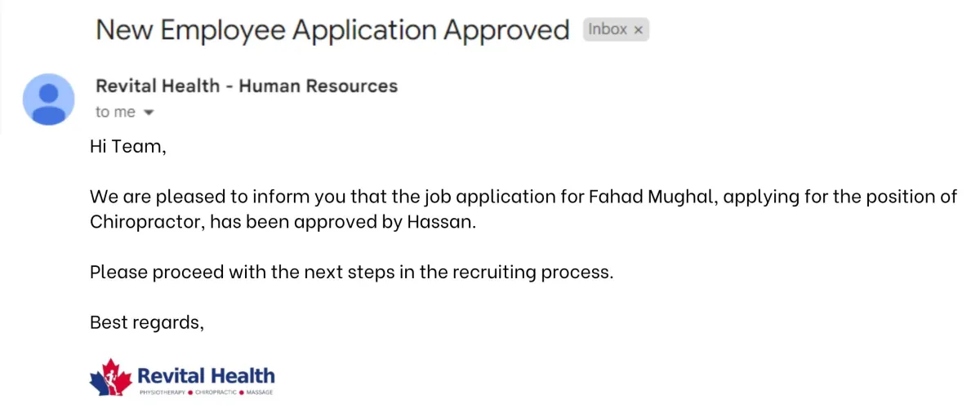The width and height of the screenshot is (980, 417).
Task: Click the 'Best regards,' closing line
Action: pos(146,322)
